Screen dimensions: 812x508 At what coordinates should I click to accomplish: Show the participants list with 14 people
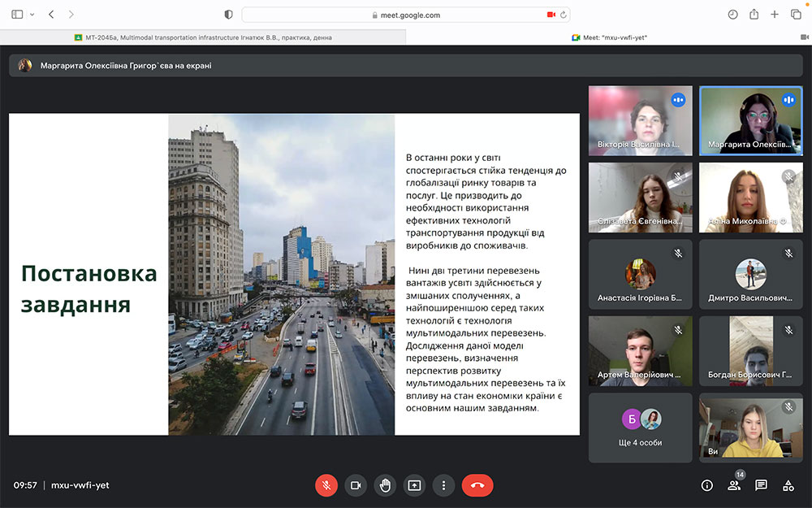click(x=734, y=485)
